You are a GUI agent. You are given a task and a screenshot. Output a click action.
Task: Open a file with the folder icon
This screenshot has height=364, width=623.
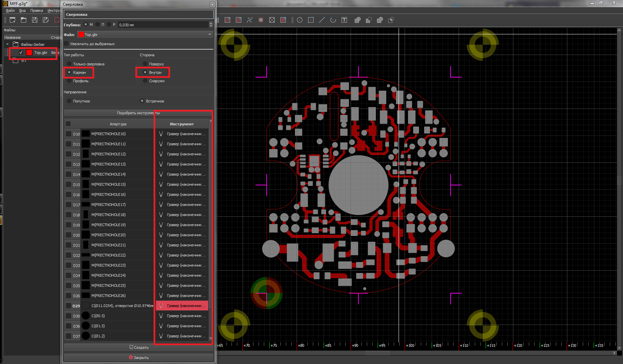(x=24, y=20)
